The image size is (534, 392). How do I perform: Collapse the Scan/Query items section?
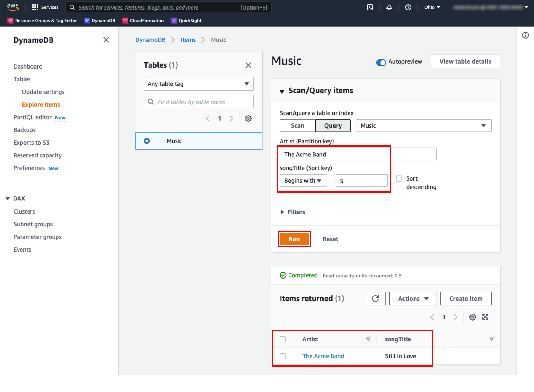(282, 91)
